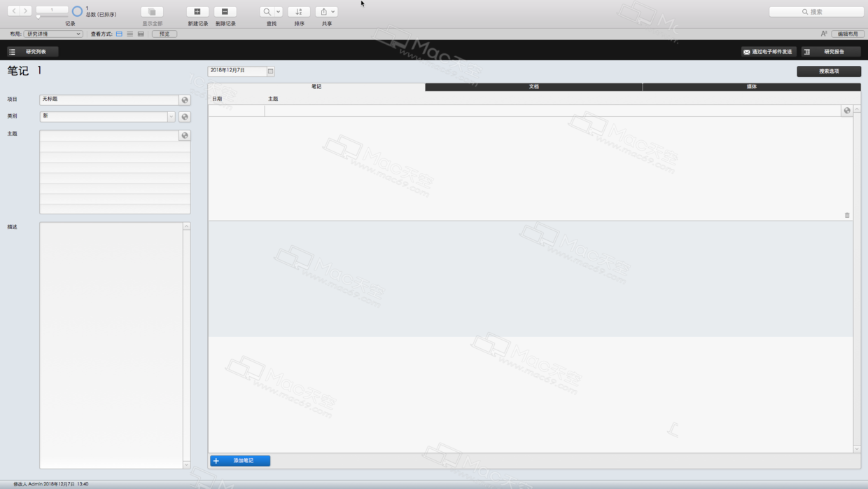
Task: Open the 布局 layout dropdown 研究详情
Action: (x=52, y=33)
